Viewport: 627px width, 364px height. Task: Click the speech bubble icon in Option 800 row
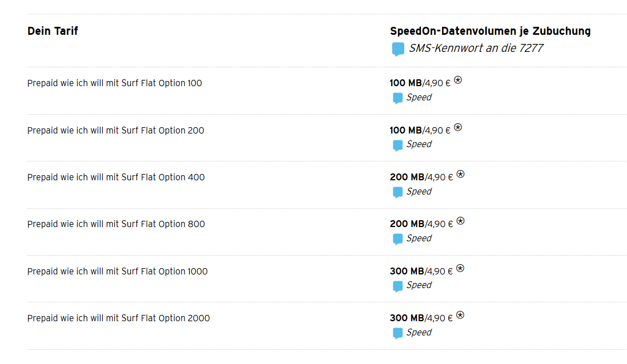coord(398,239)
